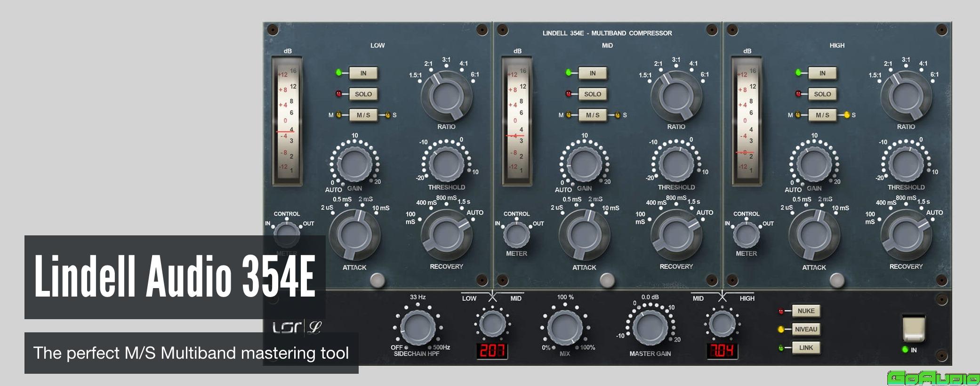Click the LOW band ATTACK knob

pyautogui.click(x=354, y=235)
